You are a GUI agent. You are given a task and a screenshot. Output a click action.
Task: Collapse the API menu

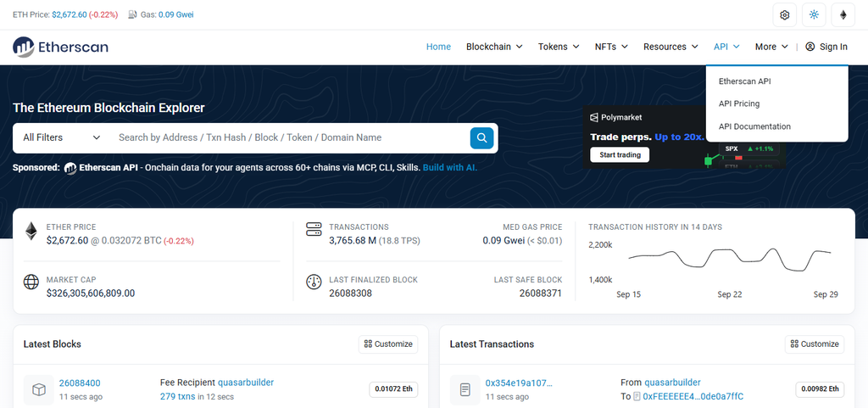click(726, 47)
